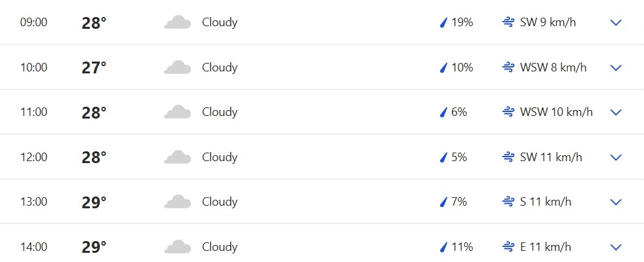Expand the 09:00 hourly forecast details
This screenshot has width=644, height=262.
pyautogui.click(x=615, y=23)
